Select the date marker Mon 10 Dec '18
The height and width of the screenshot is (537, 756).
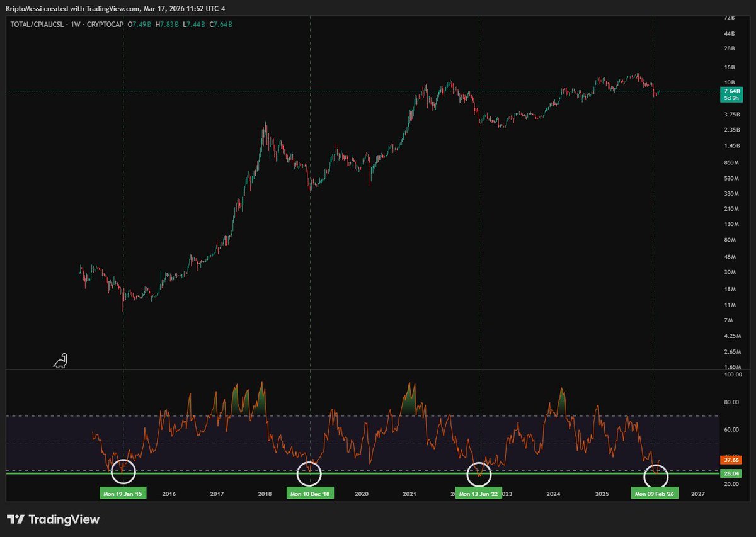[310, 494]
